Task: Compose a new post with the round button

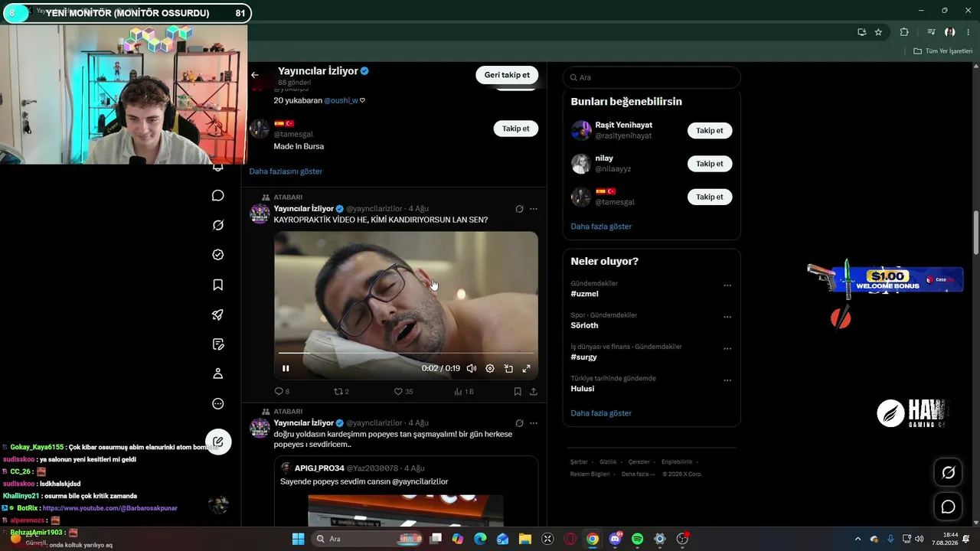Action: click(218, 442)
